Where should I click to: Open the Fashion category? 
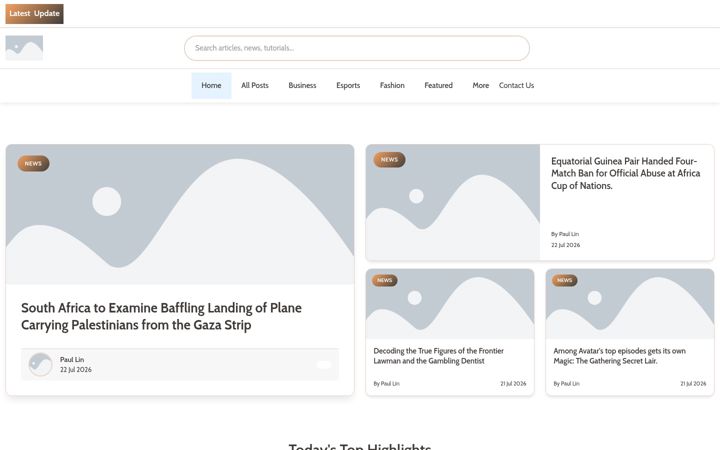click(x=392, y=85)
